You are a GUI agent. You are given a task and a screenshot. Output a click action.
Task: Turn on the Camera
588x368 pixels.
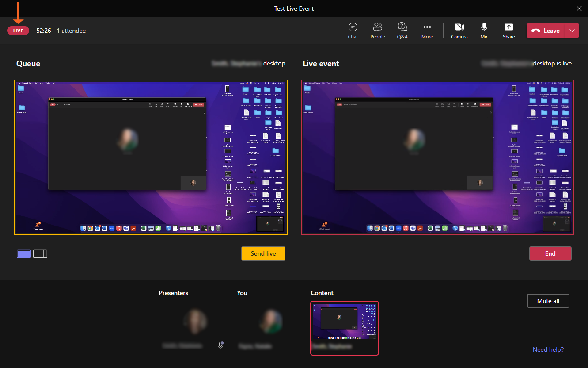coord(459,31)
